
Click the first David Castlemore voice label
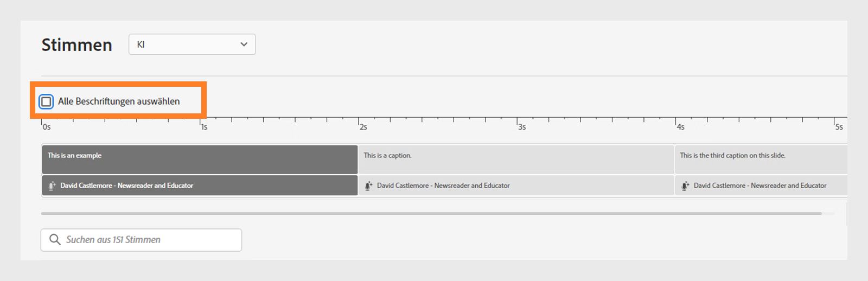coord(126,186)
